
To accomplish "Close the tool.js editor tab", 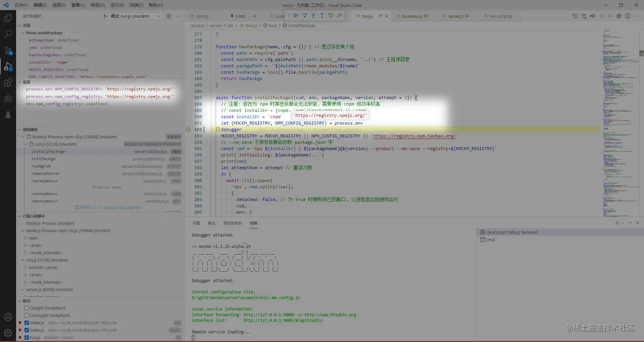I will [386, 16].
